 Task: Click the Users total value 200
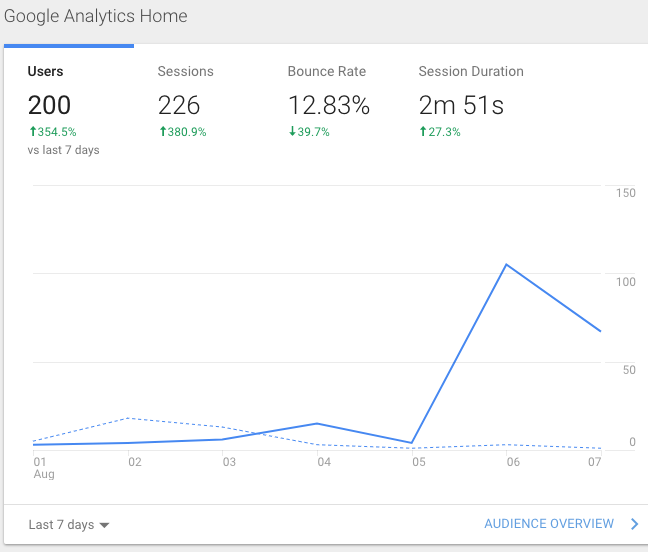click(49, 105)
